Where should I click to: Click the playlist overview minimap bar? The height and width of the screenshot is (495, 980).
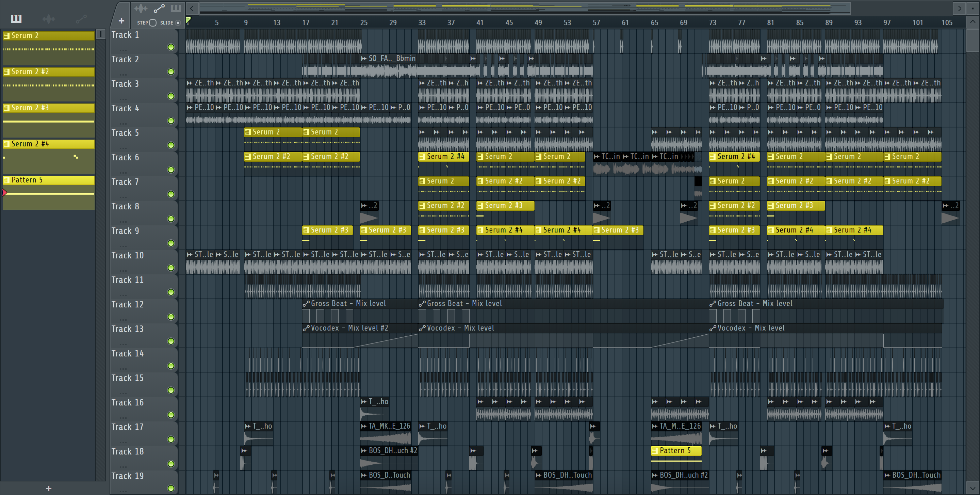525,8
